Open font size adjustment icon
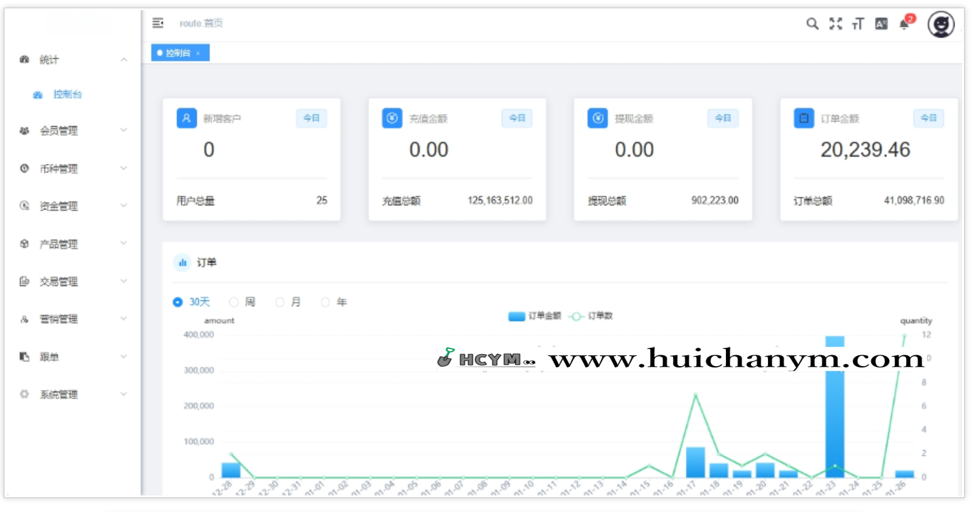Viewport: 980px width, 512px height. click(858, 24)
